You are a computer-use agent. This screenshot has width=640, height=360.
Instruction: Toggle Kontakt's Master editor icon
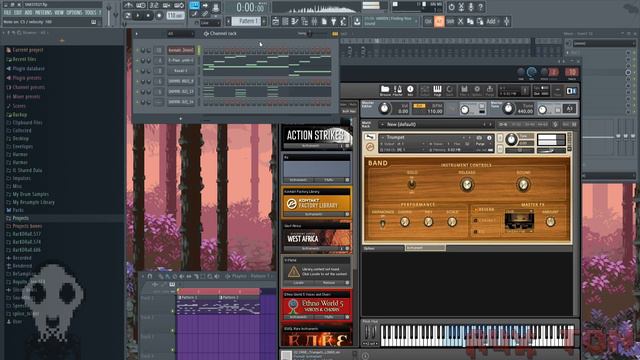[398, 90]
